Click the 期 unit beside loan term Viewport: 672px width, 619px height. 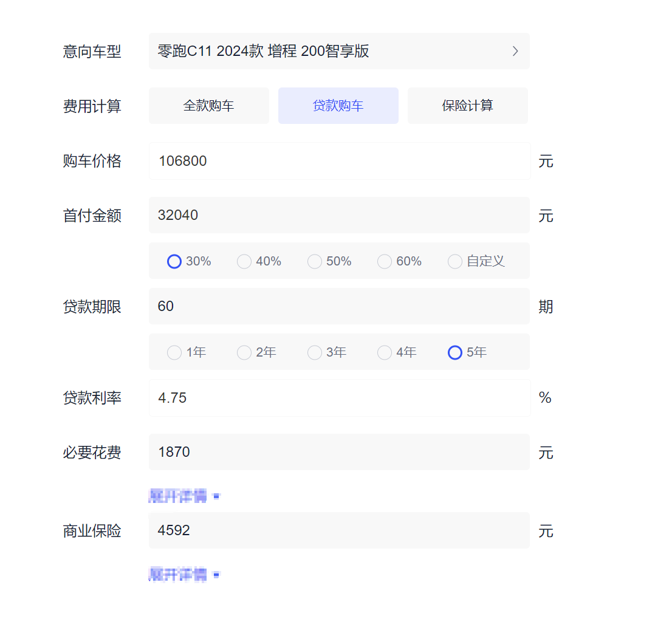(x=546, y=307)
